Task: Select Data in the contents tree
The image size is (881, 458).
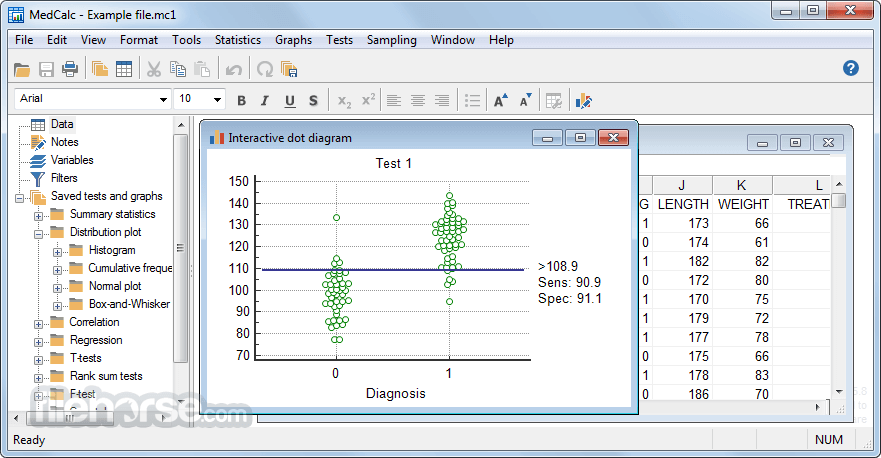Action: (62, 124)
